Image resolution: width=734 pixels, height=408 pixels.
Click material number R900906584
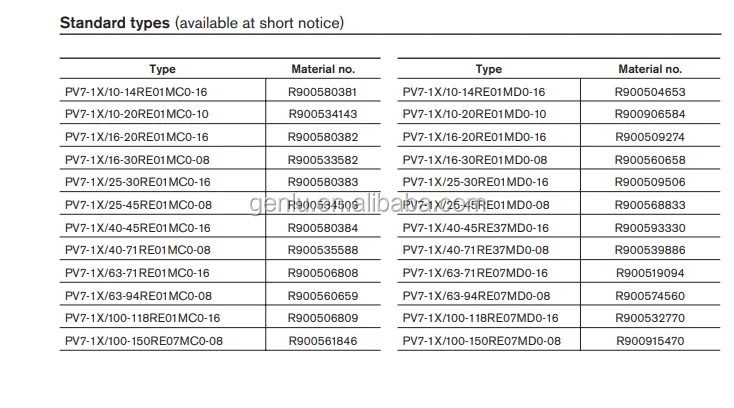tap(649, 114)
